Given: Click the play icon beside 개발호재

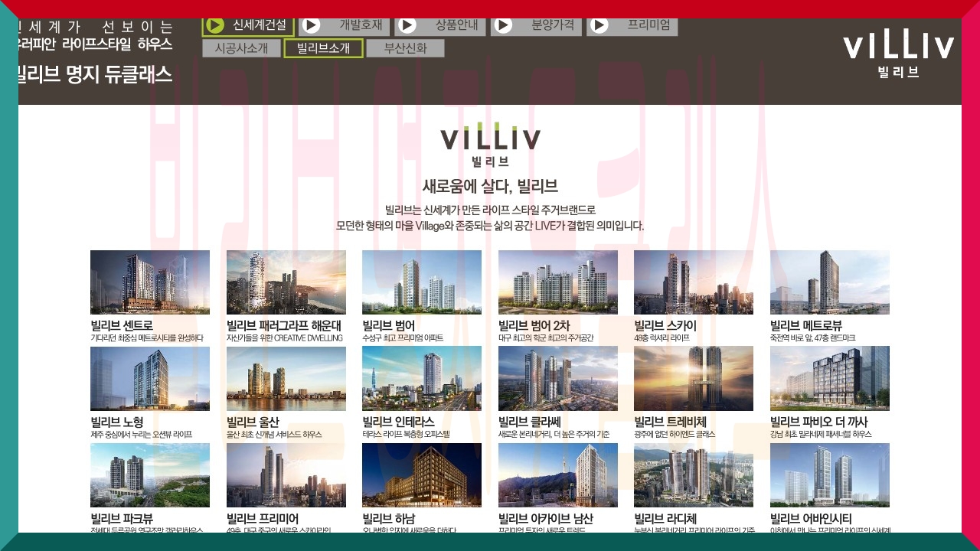Looking at the screenshot, I should [311, 25].
